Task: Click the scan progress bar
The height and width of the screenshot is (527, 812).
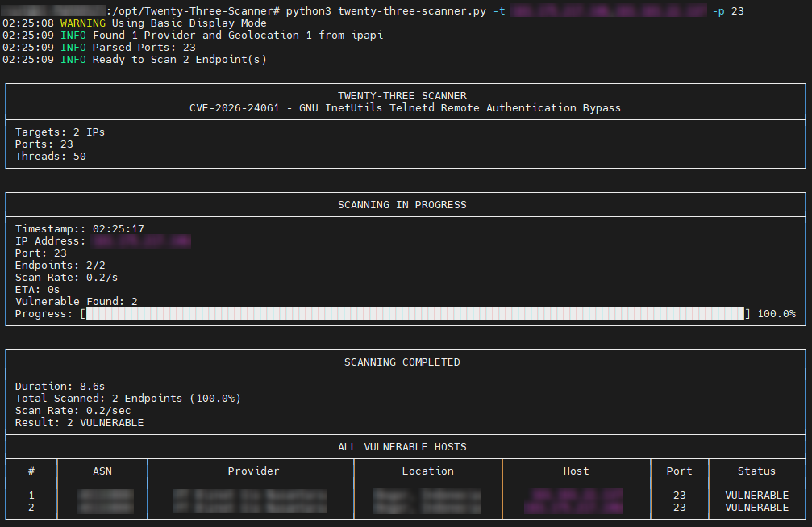Action: [x=415, y=313]
